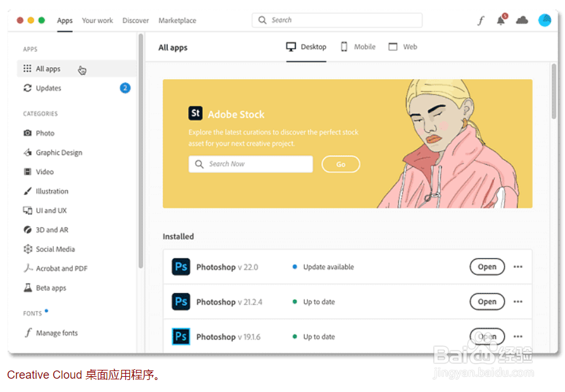Click the UI and UX icon
Viewport: 565px width, 392px height.
[27, 210]
